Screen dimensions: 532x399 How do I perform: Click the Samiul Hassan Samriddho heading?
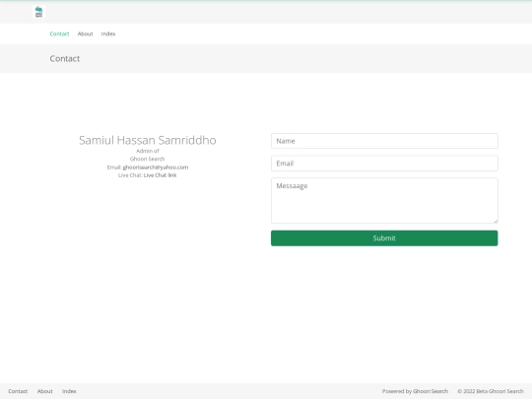pyautogui.click(x=148, y=140)
